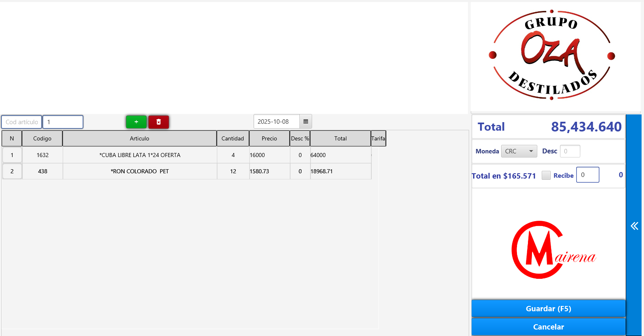Screen dimensions: 644x336
Task: Select the RON COLORADO PET row
Action: click(140, 171)
